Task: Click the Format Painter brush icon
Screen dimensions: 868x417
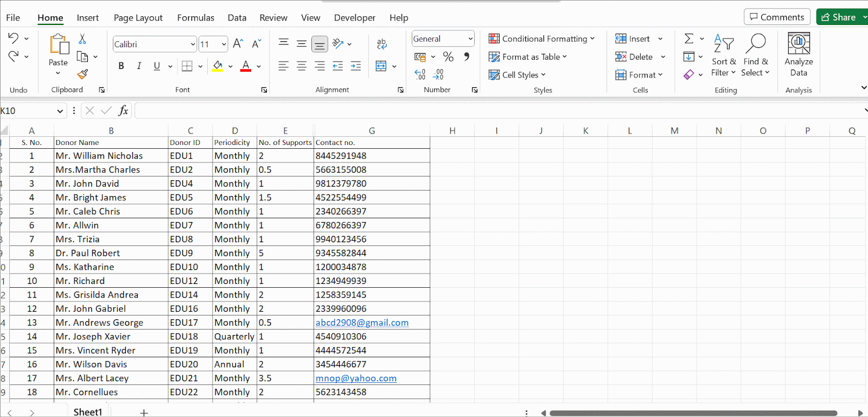Action: [x=82, y=74]
